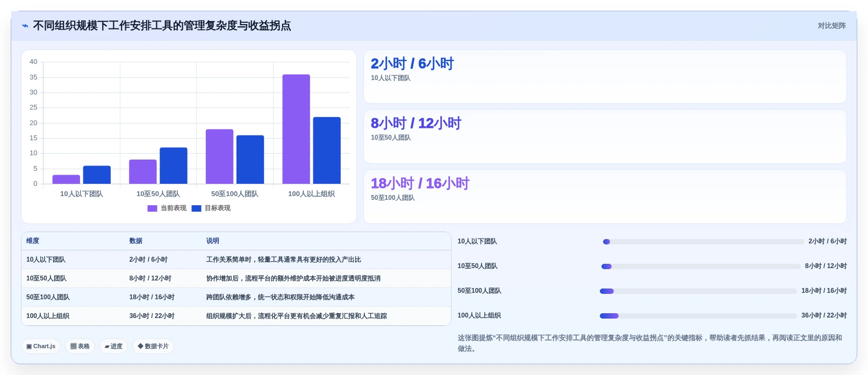The image size is (868, 375).
Task: Click purple bar for 10至50人团队
Action: pos(143,172)
